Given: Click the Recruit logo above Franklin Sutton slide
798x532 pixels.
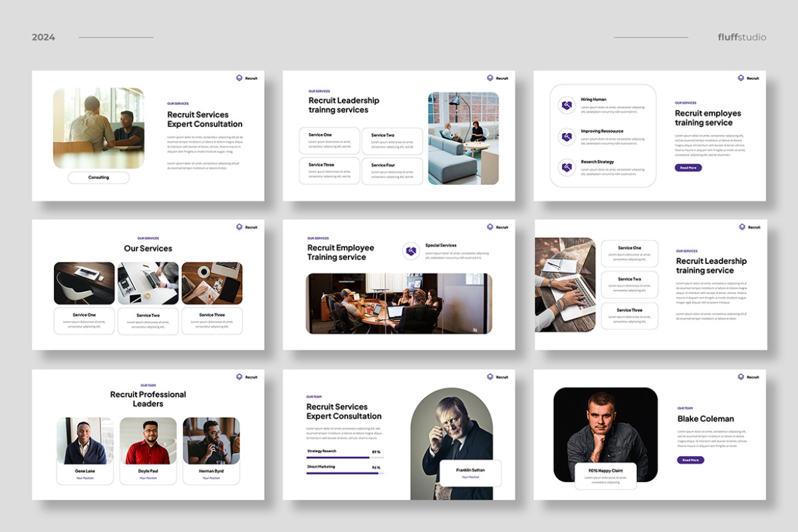Looking at the screenshot, I should [495, 376].
